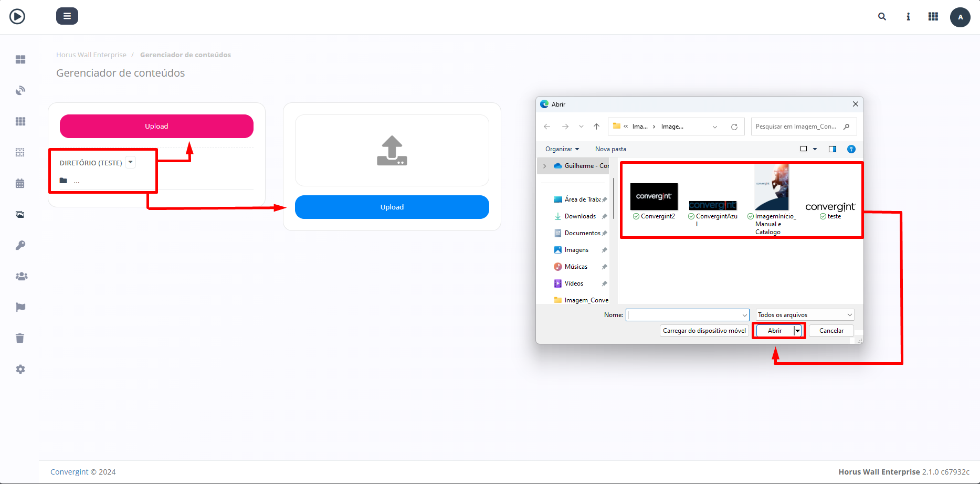This screenshot has width=980, height=484.
Task: Click Horus Wall Enterprise breadcrumb link
Action: [91, 55]
